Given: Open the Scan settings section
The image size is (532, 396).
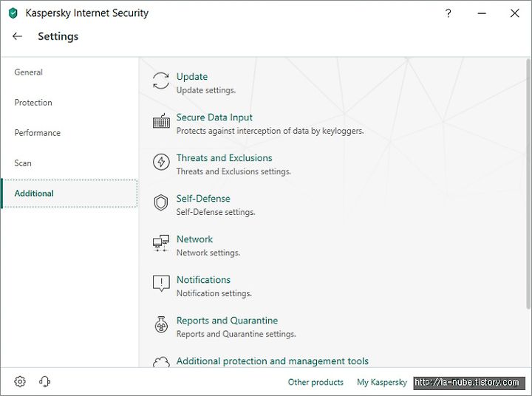Looking at the screenshot, I should click(23, 163).
